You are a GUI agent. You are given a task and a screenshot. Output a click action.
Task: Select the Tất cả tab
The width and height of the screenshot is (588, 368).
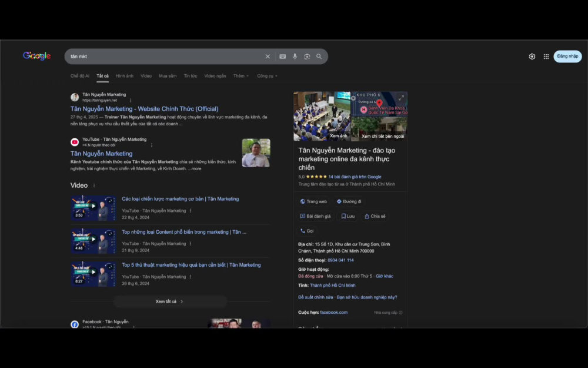(x=102, y=76)
